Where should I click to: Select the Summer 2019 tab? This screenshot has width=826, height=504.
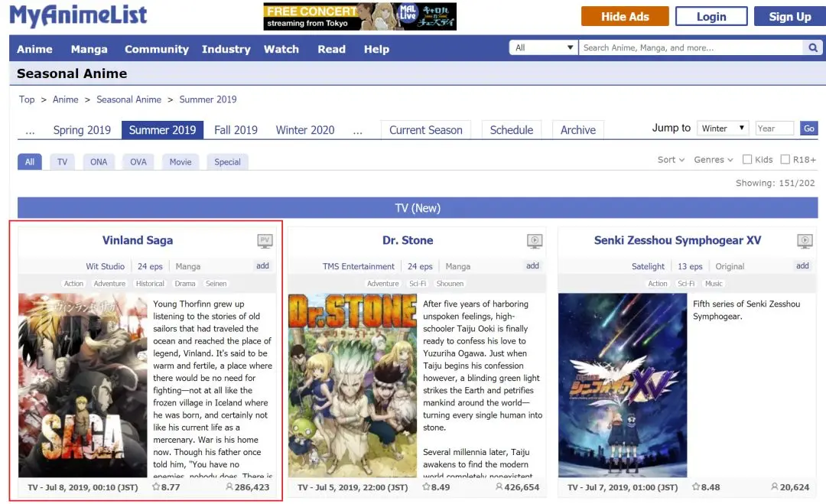(x=162, y=130)
